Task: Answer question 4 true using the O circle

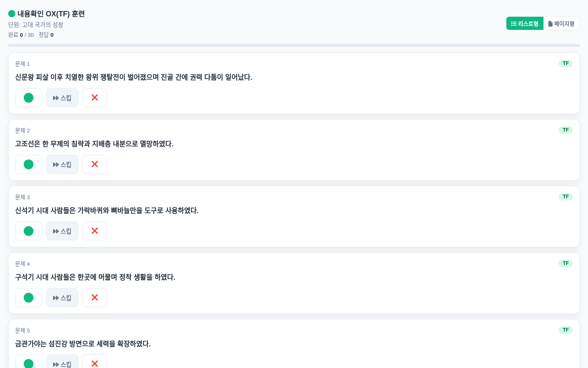Action: pos(29,298)
